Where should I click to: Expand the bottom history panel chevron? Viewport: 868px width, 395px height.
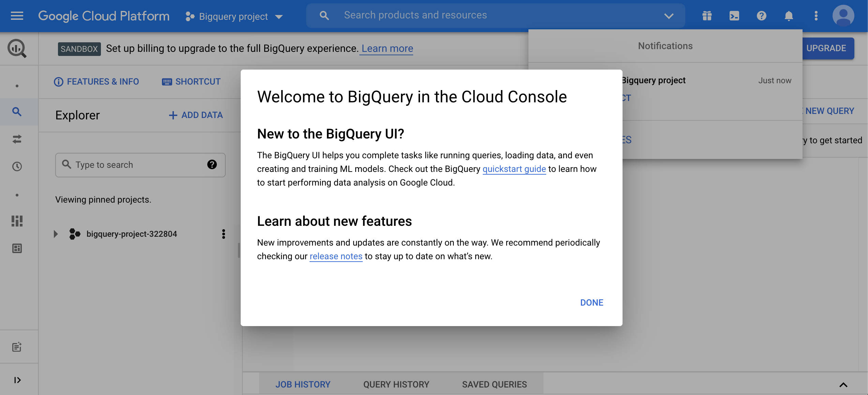(843, 385)
